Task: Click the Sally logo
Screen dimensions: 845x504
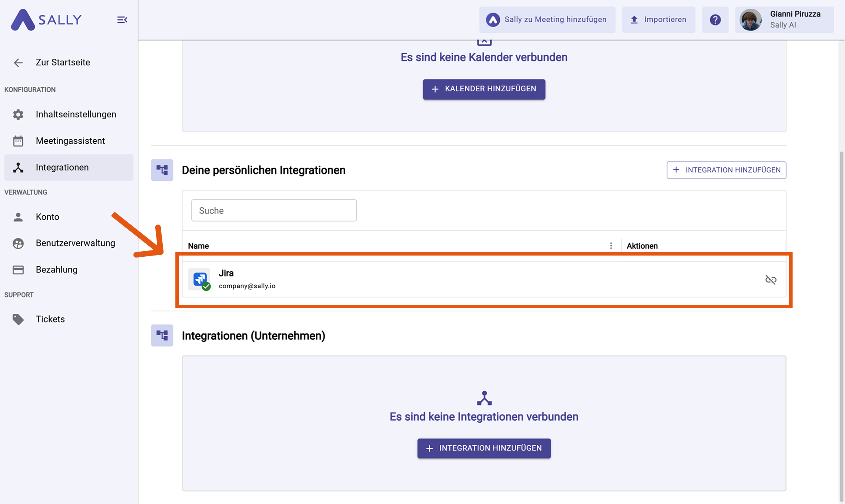Action: (47, 20)
